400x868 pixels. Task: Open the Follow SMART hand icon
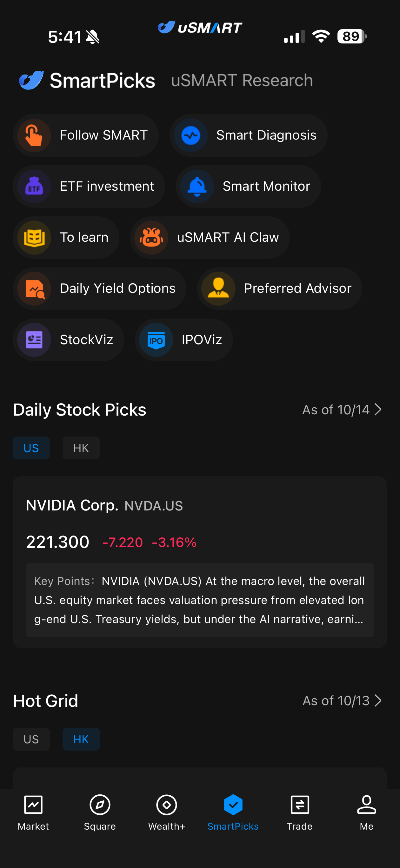[34, 135]
